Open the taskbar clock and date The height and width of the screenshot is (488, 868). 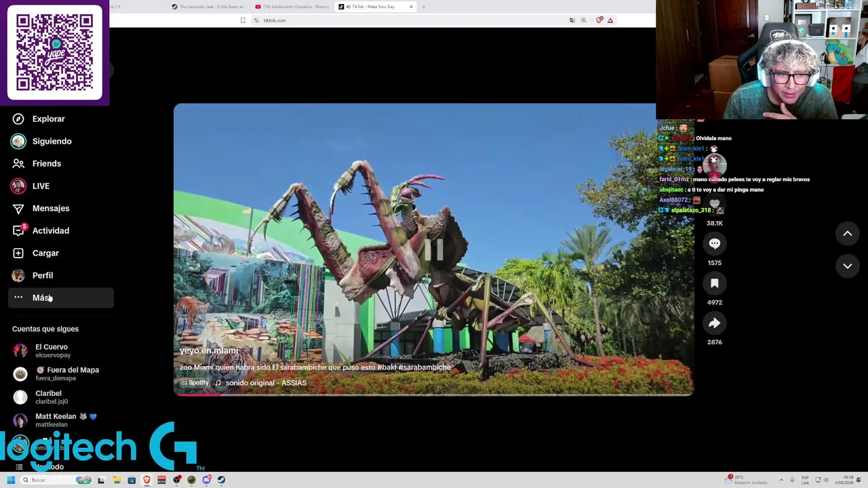(x=844, y=480)
